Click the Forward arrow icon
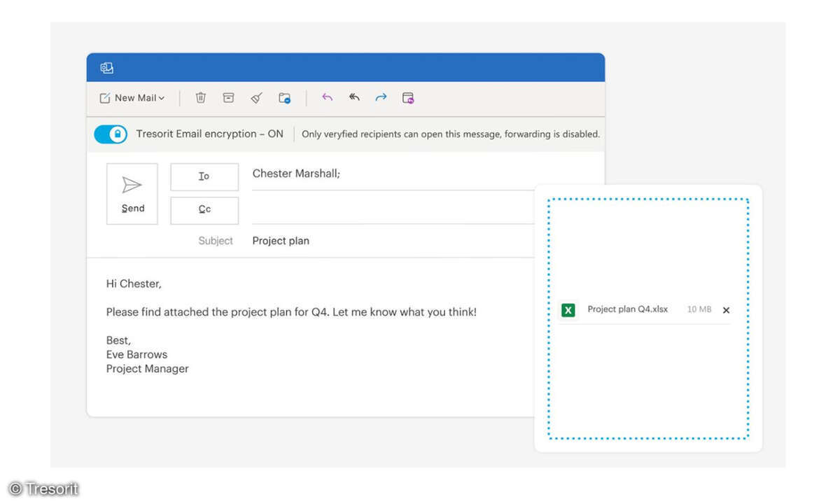840x504 pixels. 381,97
